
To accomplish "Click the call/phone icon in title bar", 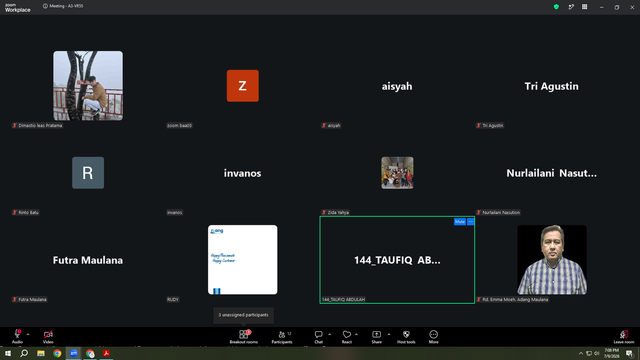I will coord(571,7).
